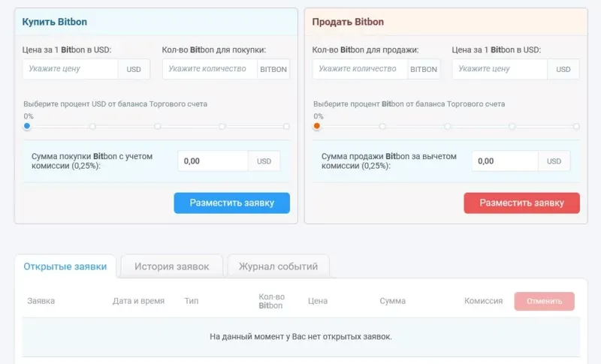
Task: Set the sell percentage slider to its second stop
Action: [382, 126]
